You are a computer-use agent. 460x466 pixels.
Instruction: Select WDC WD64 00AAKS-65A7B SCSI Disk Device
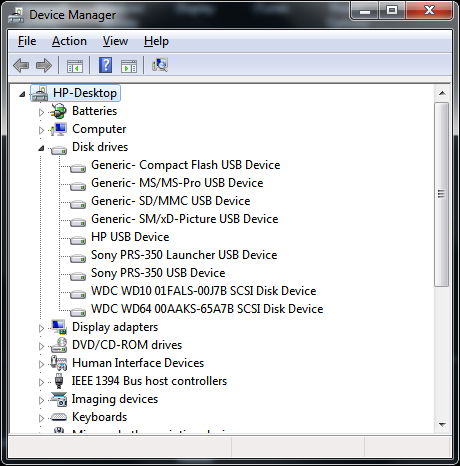point(207,309)
